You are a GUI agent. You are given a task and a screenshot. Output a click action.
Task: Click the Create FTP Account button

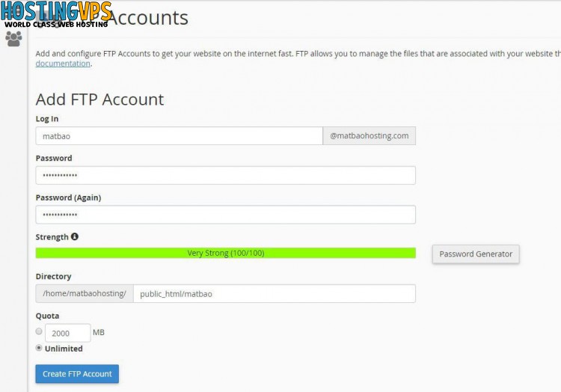[x=77, y=374]
